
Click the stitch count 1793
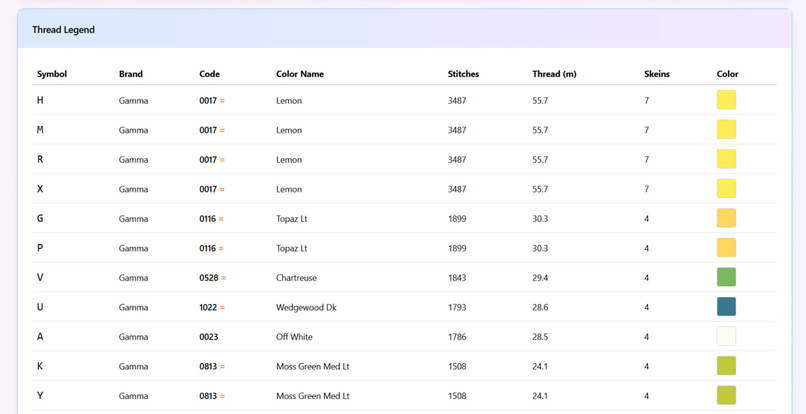(457, 308)
